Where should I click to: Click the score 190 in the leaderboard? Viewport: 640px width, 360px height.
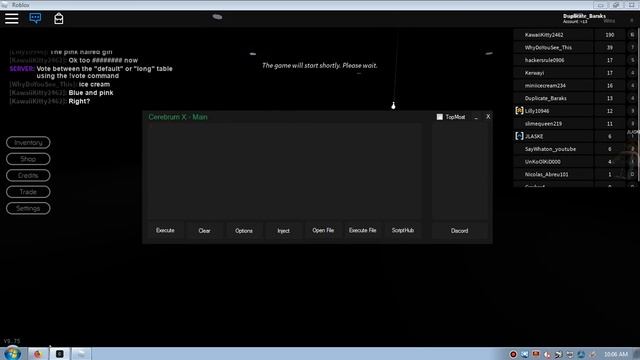click(610, 35)
